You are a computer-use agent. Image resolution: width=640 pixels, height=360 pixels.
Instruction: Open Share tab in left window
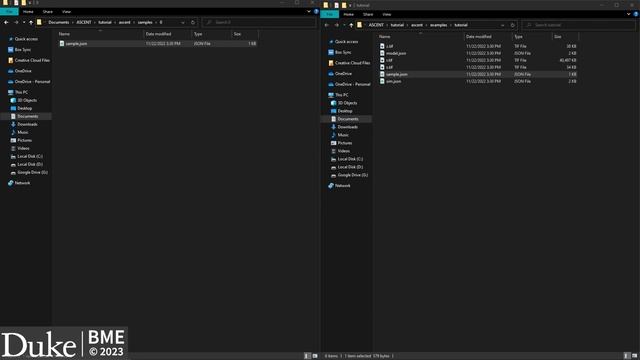(x=48, y=11)
